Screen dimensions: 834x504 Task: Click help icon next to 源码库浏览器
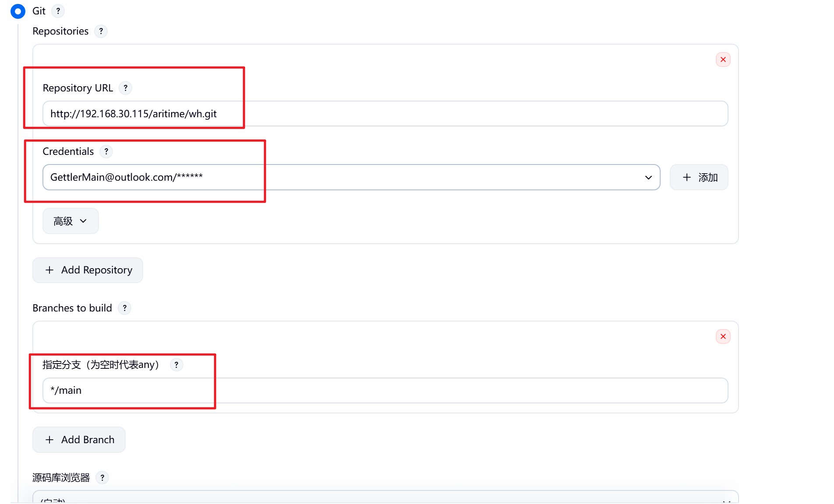tap(102, 478)
